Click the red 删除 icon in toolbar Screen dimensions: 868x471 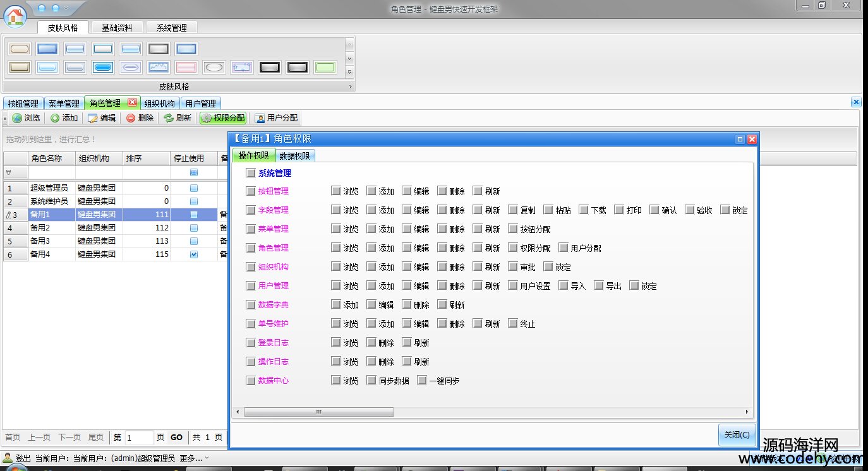[x=131, y=118]
